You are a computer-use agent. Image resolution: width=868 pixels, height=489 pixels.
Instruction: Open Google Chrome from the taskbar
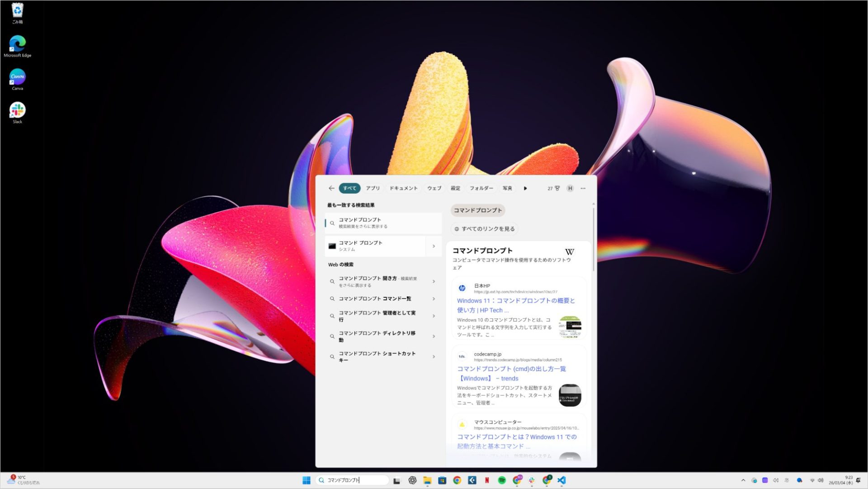[457, 480]
